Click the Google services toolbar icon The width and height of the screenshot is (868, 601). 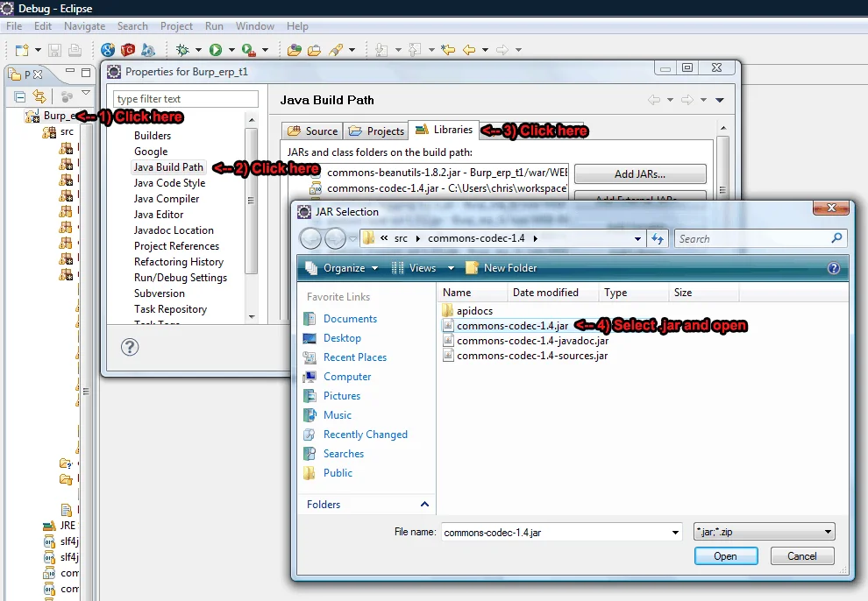click(x=108, y=50)
